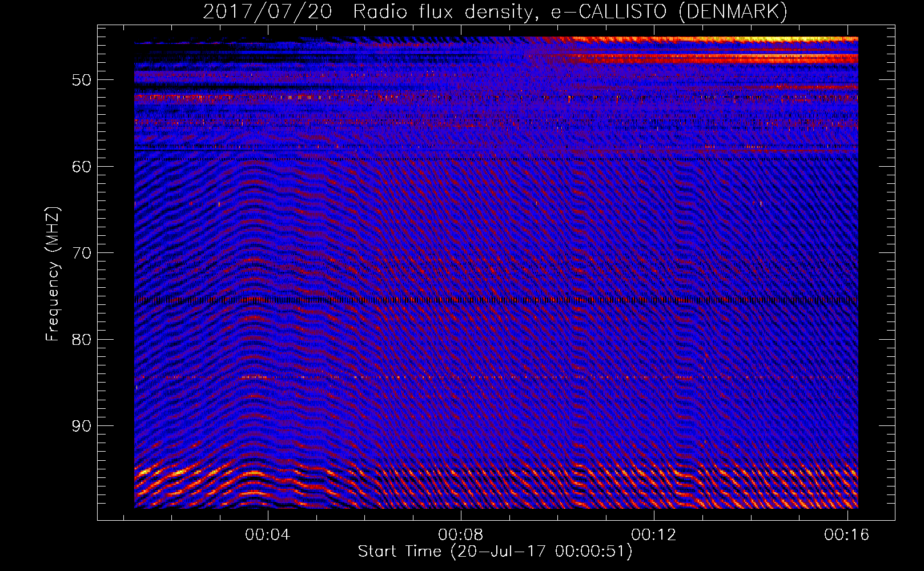The image size is (924, 571).
Task: Click the 00:12 time tick label
Action: [653, 535]
